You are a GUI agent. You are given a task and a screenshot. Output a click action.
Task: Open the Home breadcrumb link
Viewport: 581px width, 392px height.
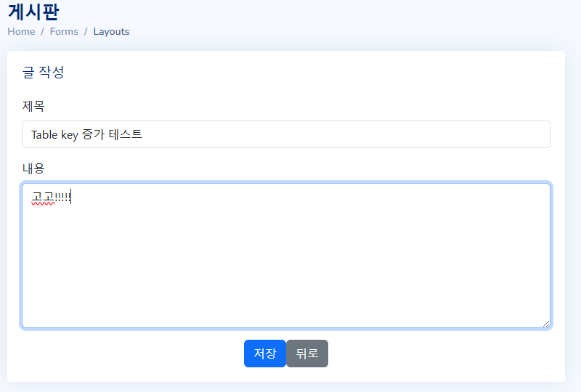pos(21,31)
